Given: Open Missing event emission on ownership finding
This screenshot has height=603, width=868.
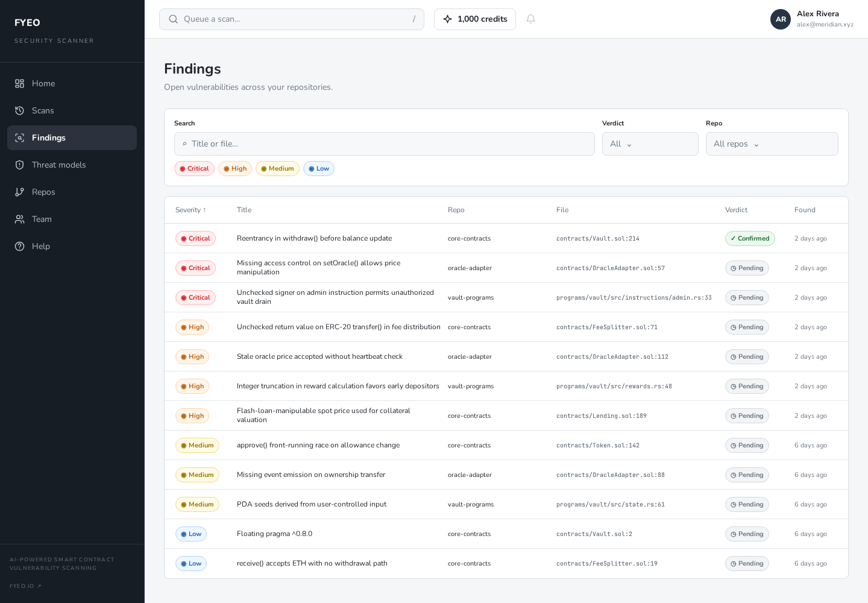Looking at the screenshot, I should 311,475.
